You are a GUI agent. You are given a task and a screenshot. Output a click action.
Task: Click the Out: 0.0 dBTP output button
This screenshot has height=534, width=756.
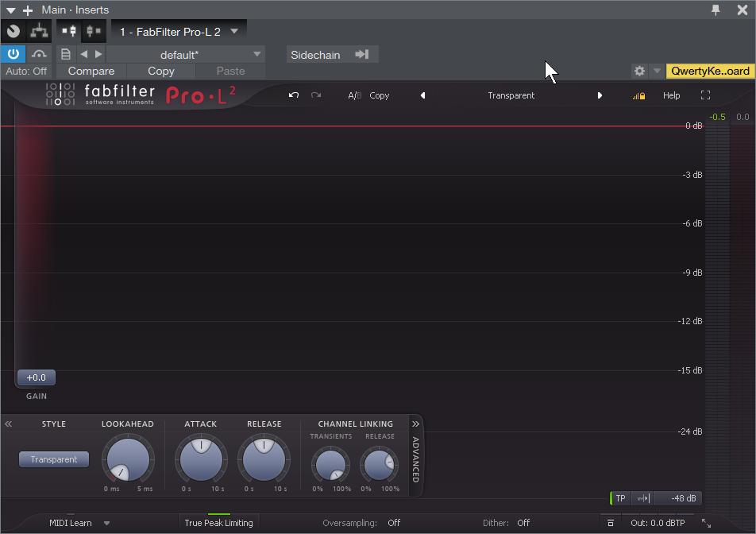[658, 523]
